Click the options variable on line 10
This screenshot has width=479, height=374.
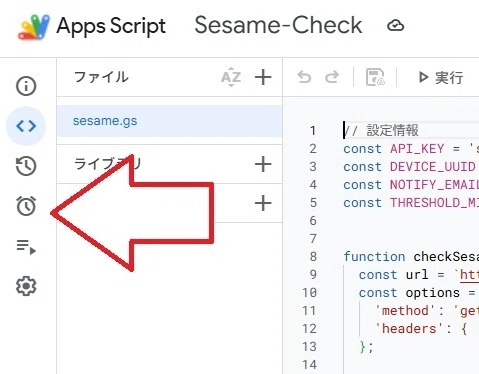[x=433, y=293]
